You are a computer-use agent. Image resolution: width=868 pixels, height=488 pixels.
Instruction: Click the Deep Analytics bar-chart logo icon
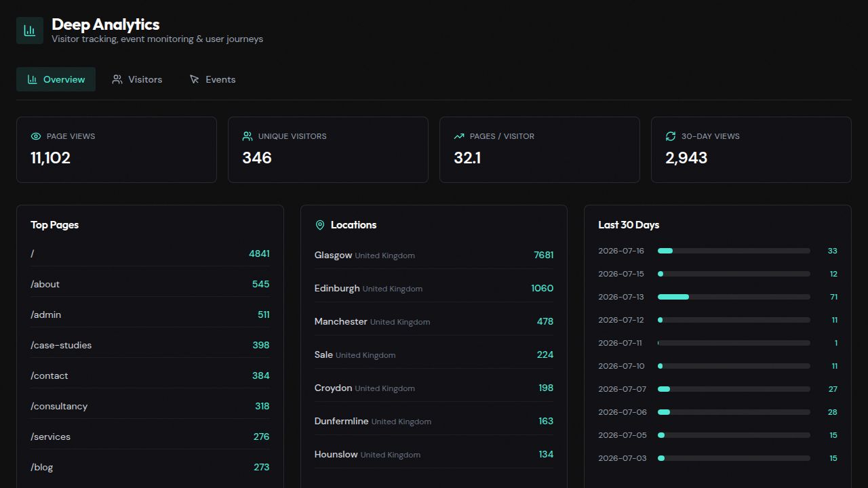click(30, 30)
